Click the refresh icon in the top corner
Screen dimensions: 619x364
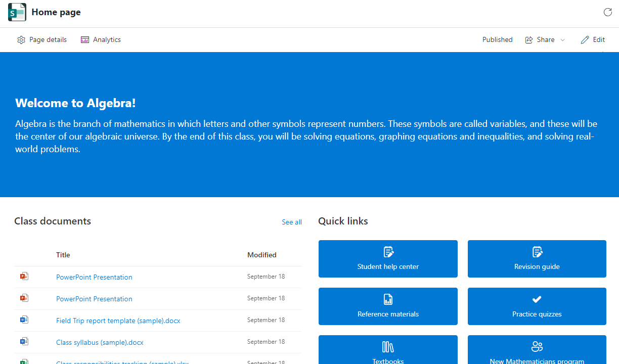[x=607, y=12]
